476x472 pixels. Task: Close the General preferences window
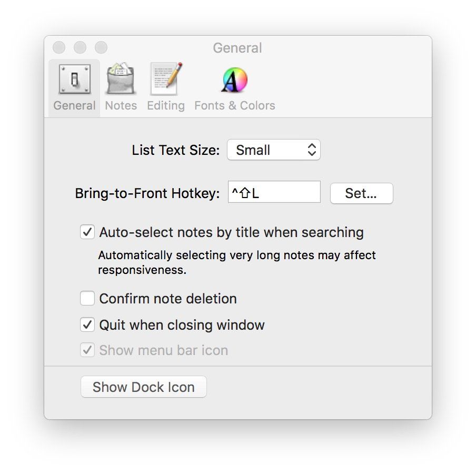(x=59, y=48)
